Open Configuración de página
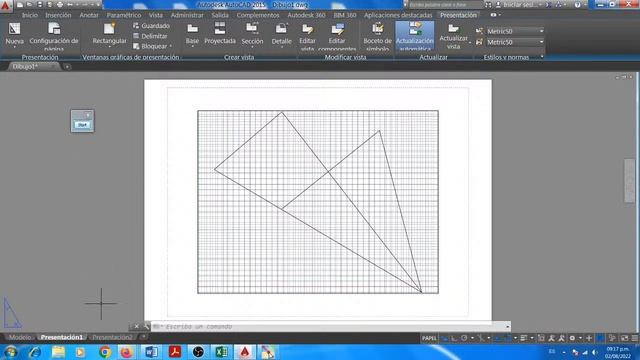The height and width of the screenshot is (360, 640). (54, 36)
